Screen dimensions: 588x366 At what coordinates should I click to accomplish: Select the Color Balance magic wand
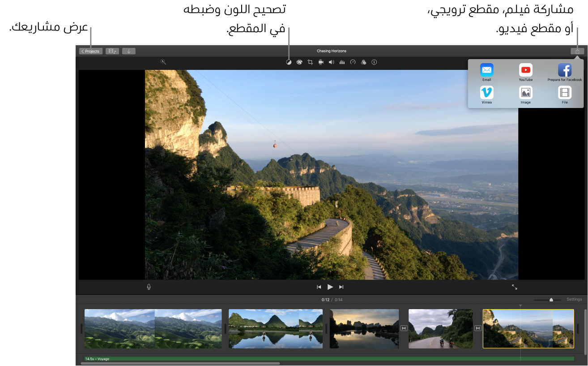click(x=163, y=62)
